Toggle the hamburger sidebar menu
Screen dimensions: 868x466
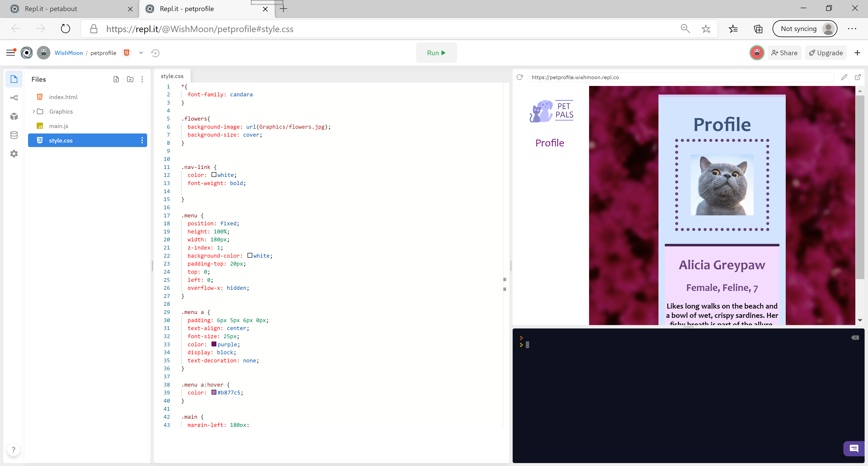[x=11, y=53]
